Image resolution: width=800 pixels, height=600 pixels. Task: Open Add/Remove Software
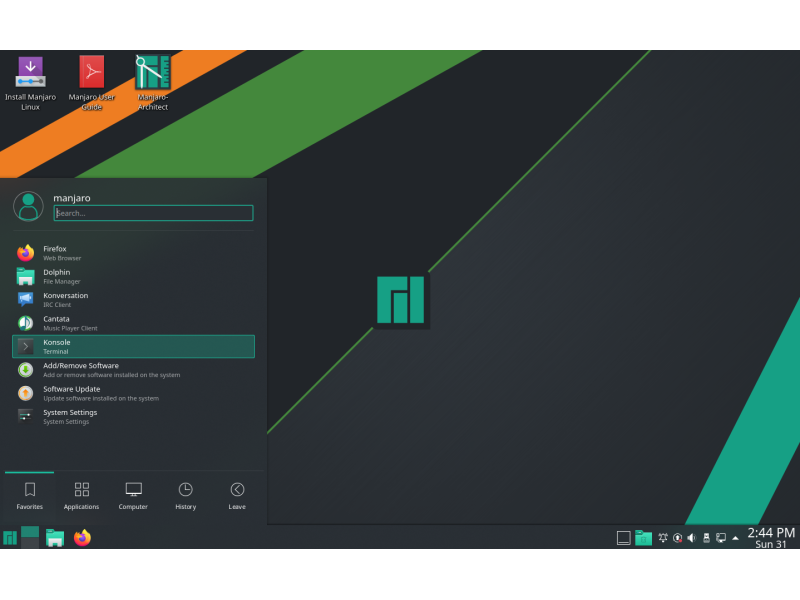pyautogui.click(x=133, y=370)
